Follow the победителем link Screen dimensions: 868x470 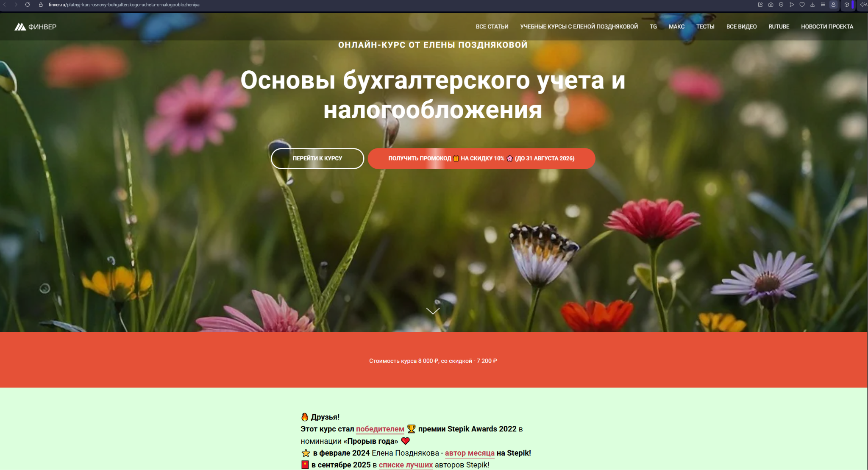[380, 429]
